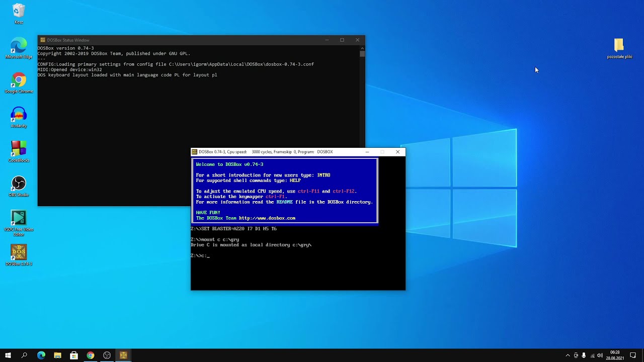
Task: Open the Windows Start menu
Action: point(8,355)
